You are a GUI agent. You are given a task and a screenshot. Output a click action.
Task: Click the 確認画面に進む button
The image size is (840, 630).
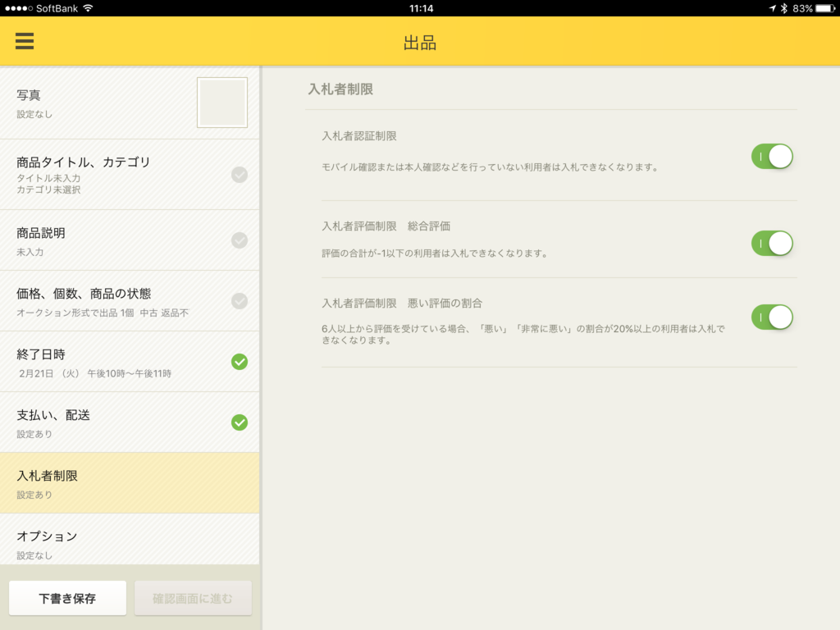(x=193, y=598)
